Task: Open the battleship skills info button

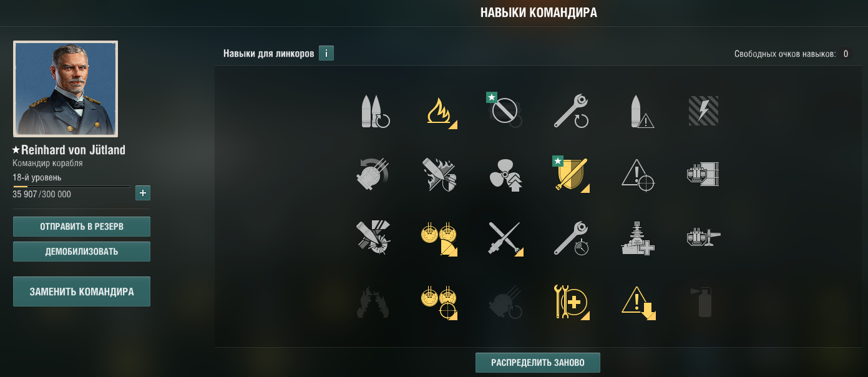Action: tap(326, 53)
